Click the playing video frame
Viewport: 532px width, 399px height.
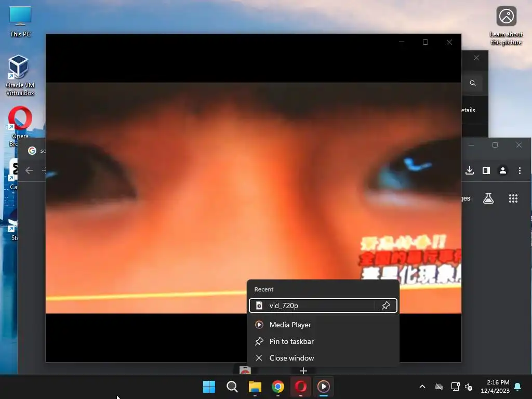(x=254, y=198)
